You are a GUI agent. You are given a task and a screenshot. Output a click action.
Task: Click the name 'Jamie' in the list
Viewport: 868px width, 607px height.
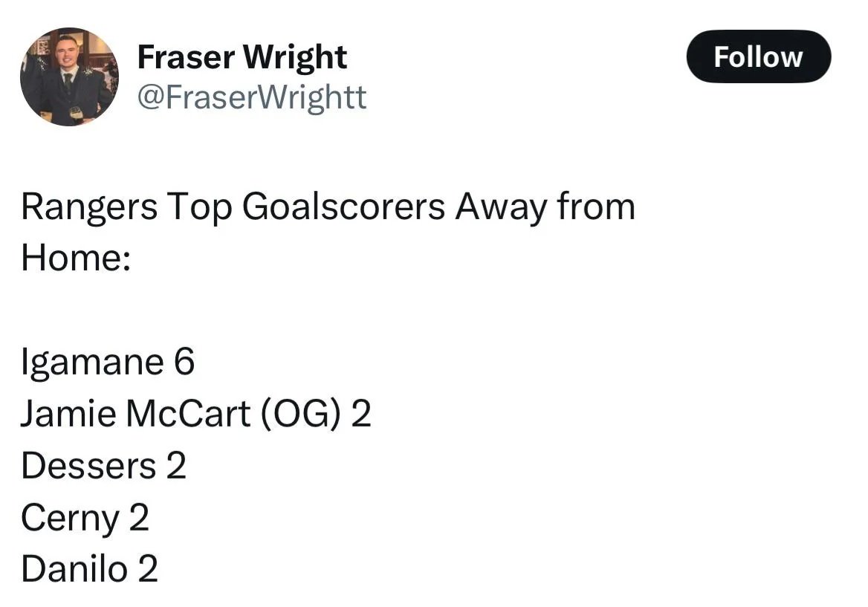(68, 413)
